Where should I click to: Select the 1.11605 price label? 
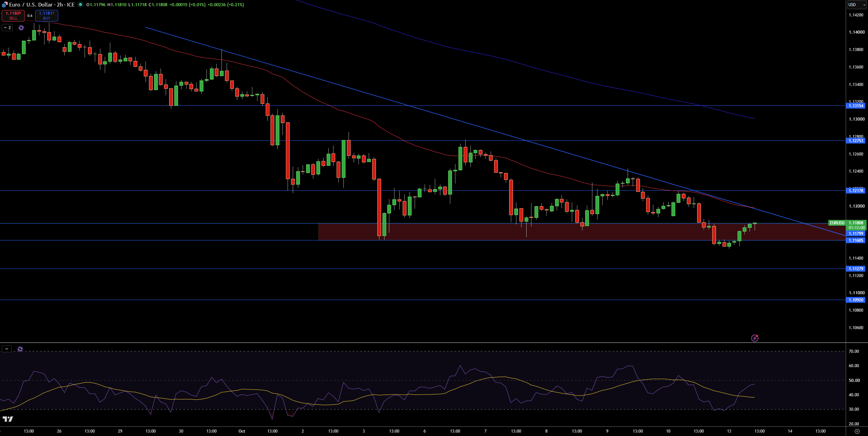click(856, 240)
